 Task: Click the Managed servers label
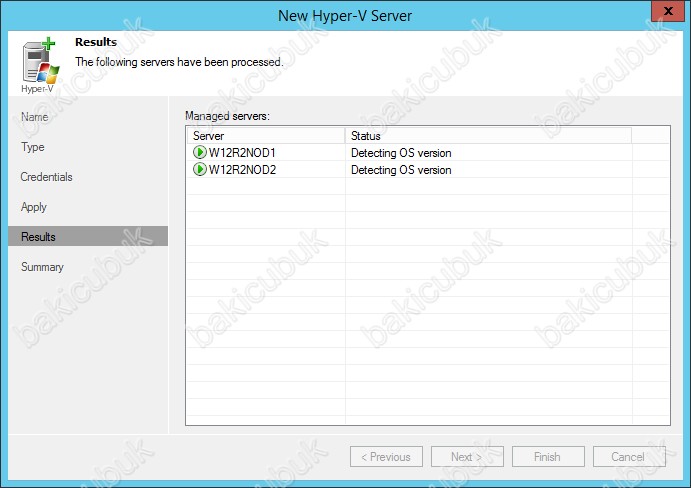coord(227,116)
